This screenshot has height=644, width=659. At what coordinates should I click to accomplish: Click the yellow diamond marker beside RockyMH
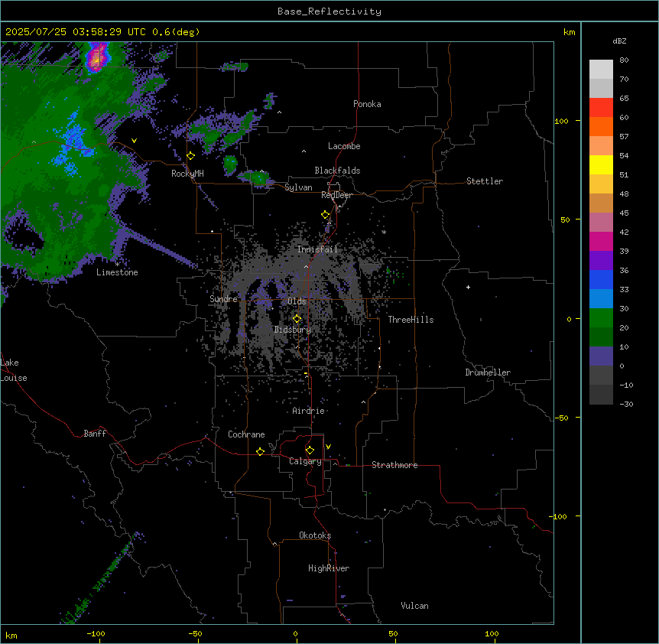(191, 156)
